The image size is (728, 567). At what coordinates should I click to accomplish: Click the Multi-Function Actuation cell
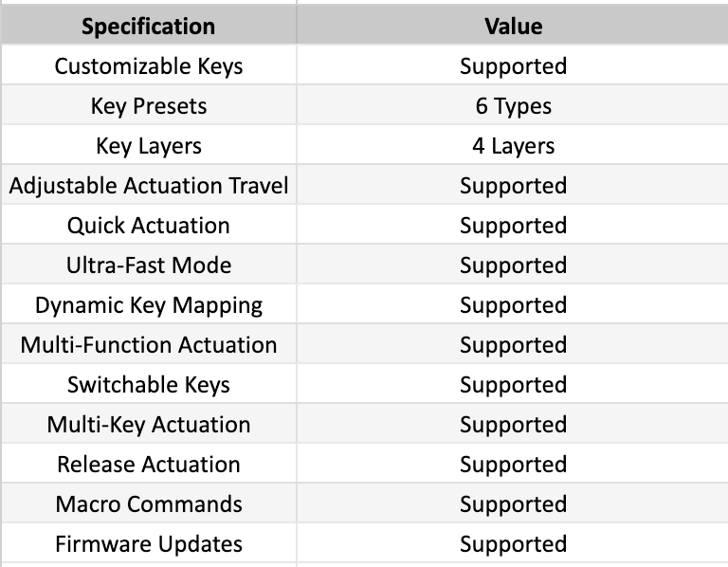148,345
